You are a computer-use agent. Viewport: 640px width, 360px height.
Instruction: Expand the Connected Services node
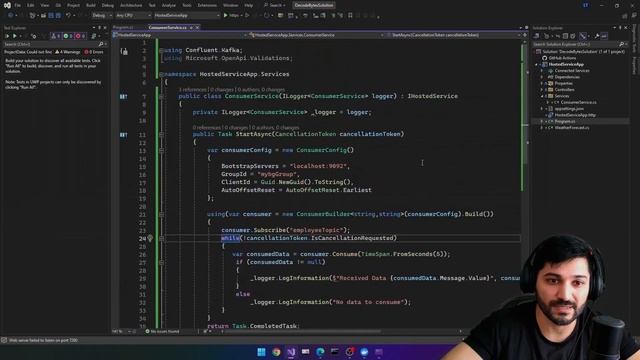click(x=542, y=71)
